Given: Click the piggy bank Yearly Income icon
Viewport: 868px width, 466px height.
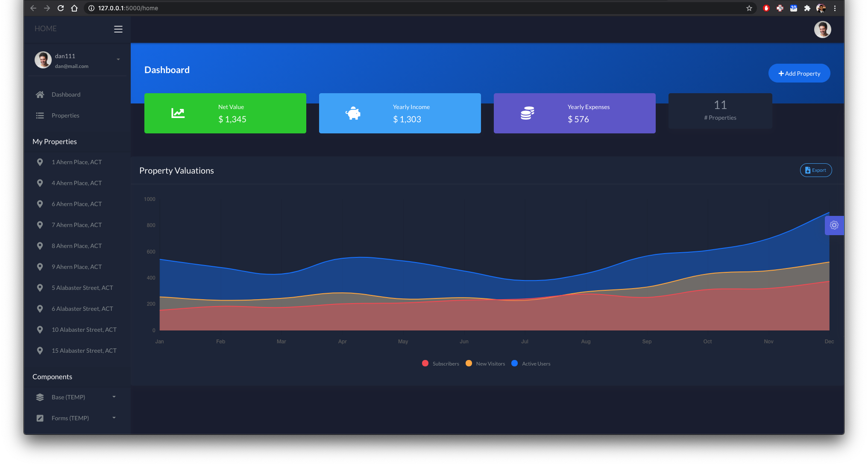Looking at the screenshot, I should (353, 113).
